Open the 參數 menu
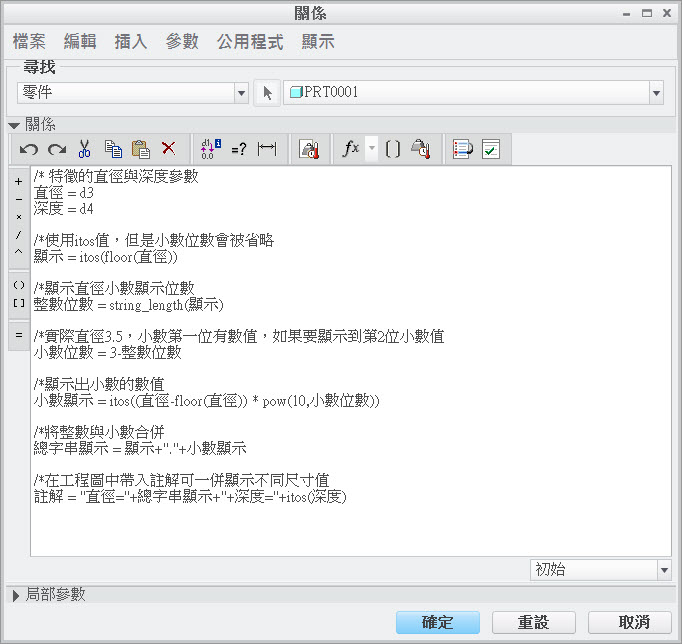Image resolution: width=682 pixels, height=644 pixels. (182, 42)
